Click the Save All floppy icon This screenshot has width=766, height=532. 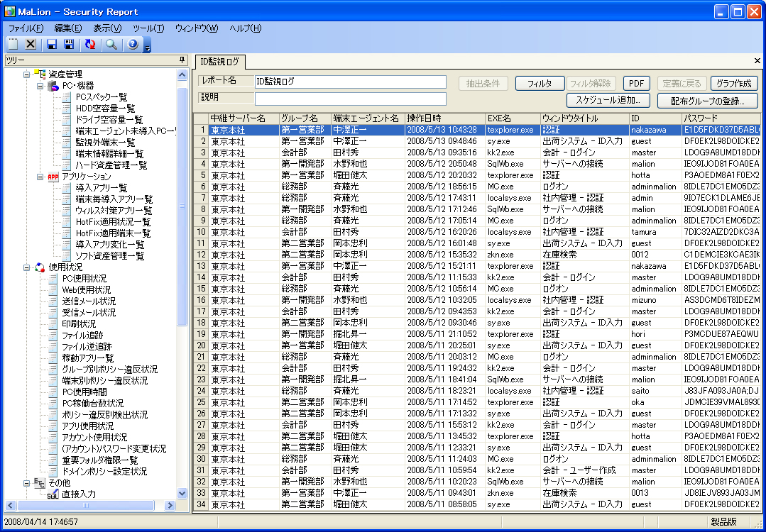pyautogui.click(x=70, y=45)
